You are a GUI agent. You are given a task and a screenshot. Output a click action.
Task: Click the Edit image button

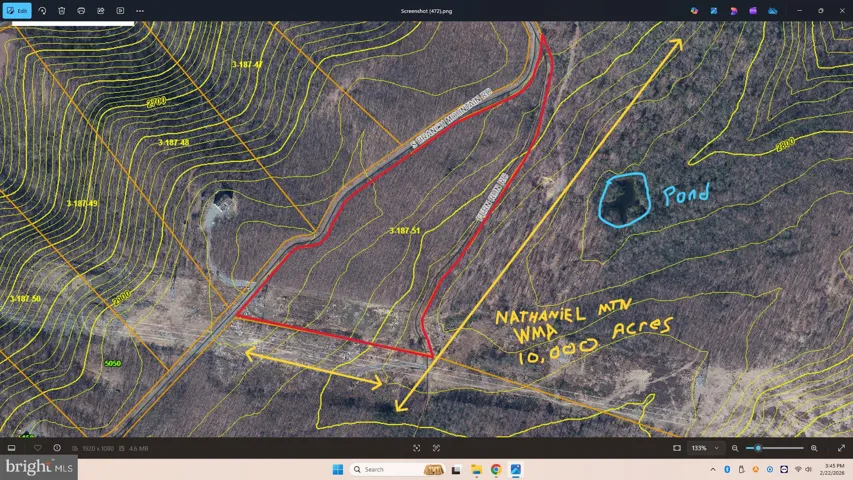[x=17, y=11]
